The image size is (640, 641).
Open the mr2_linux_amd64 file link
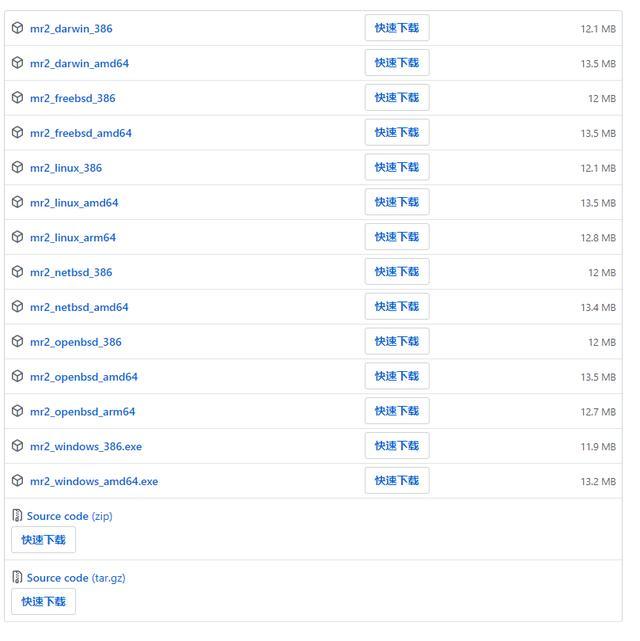click(x=74, y=203)
